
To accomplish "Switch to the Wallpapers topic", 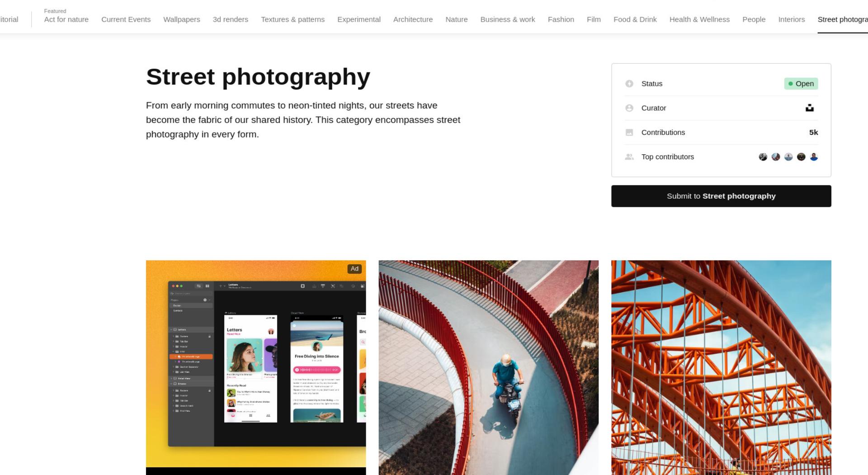I will click(182, 19).
